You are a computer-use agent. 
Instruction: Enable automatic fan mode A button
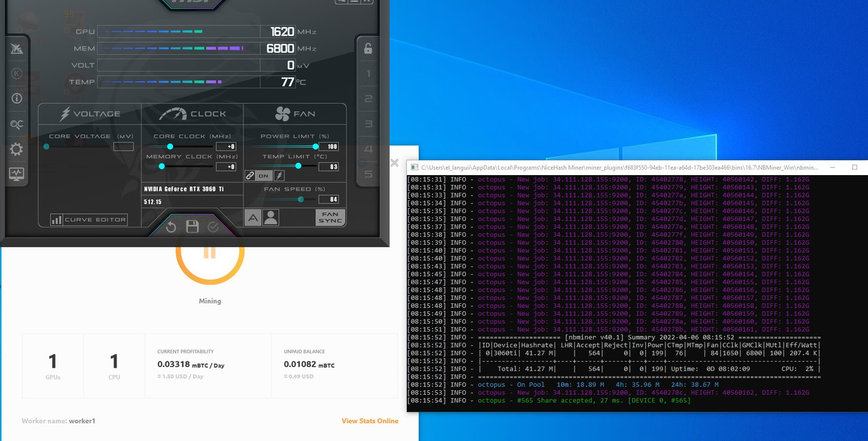click(x=253, y=217)
